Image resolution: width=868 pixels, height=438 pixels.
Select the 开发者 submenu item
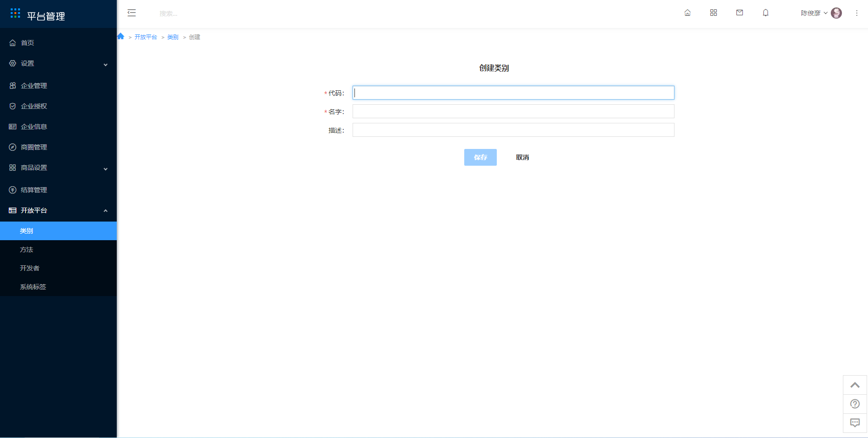[58, 268]
